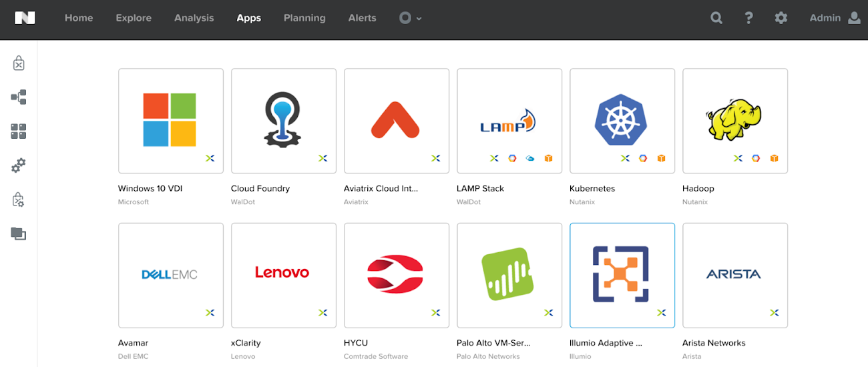Open the search magnifier icon
Image resolution: width=868 pixels, height=367 pixels.
click(x=716, y=18)
